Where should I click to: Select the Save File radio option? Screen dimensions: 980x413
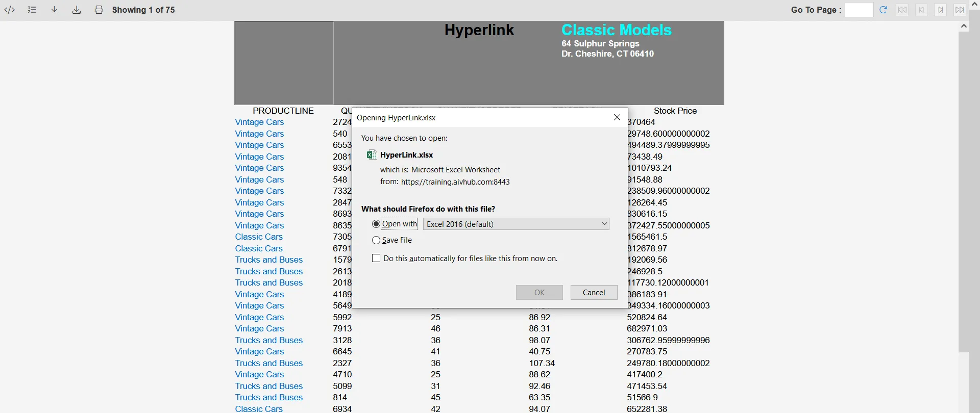click(376, 240)
